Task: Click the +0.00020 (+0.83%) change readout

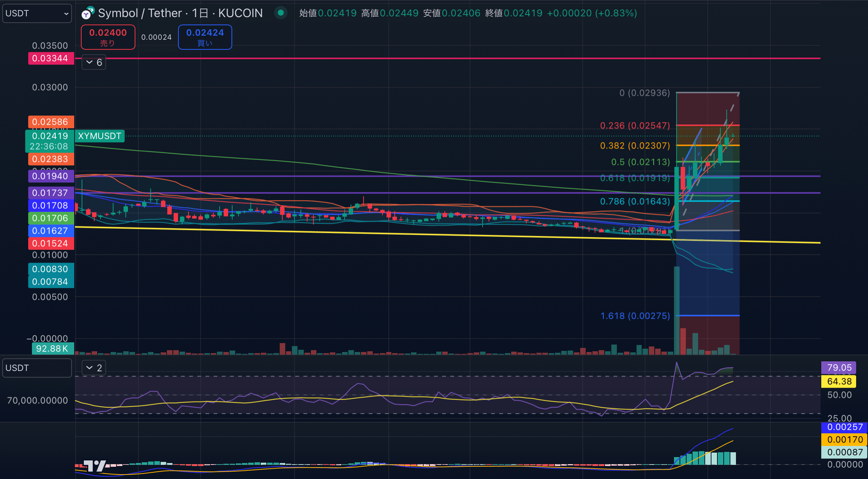Action: click(x=592, y=13)
